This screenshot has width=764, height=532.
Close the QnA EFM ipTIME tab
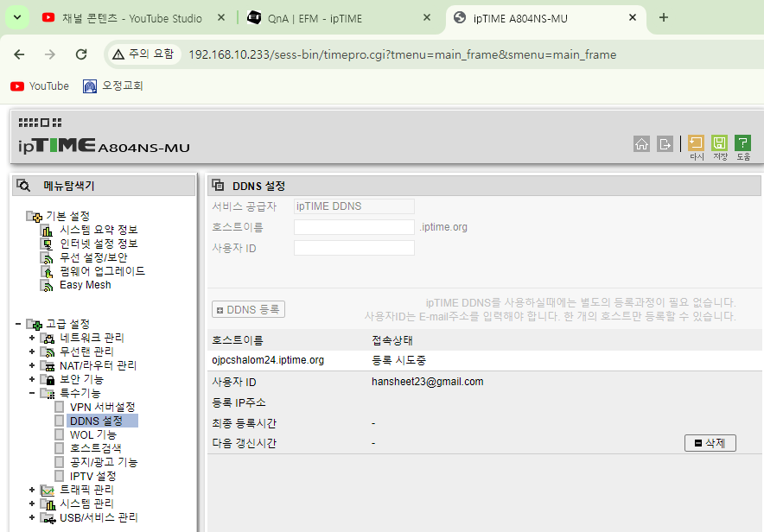(427, 17)
